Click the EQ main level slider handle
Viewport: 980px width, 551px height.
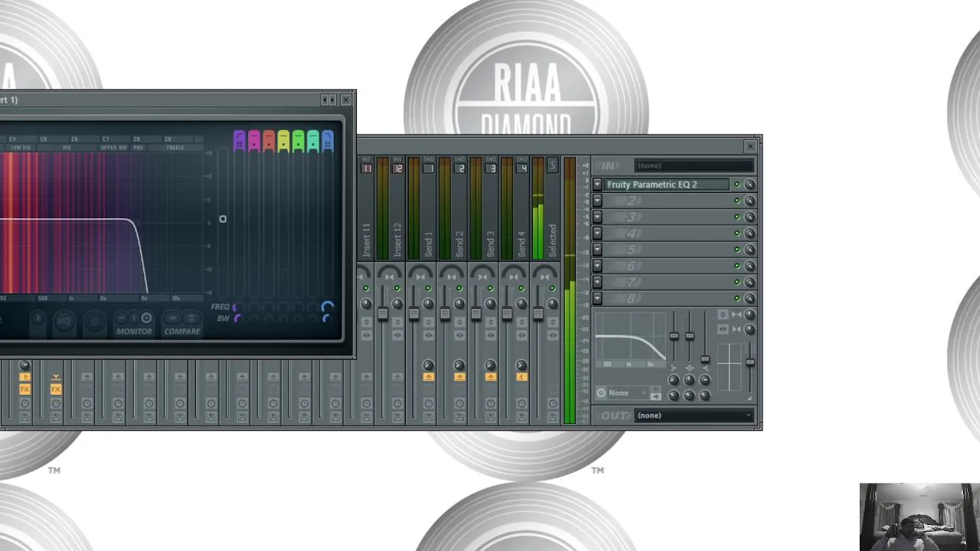223,219
